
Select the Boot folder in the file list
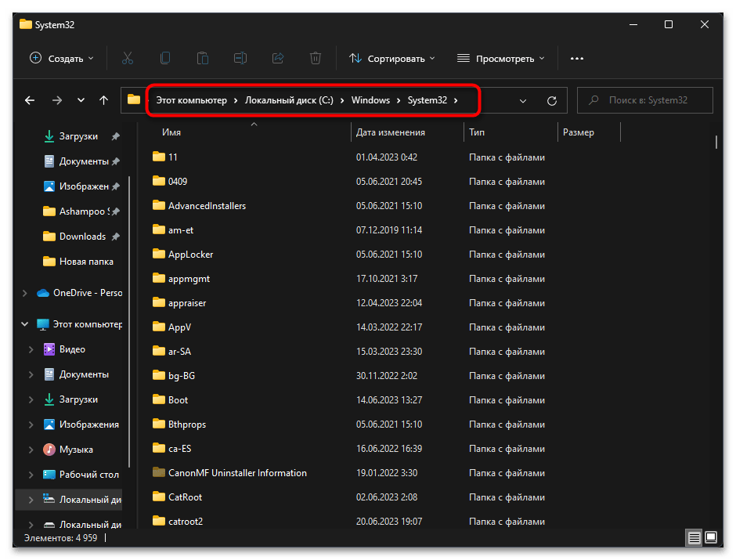(x=179, y=399)
